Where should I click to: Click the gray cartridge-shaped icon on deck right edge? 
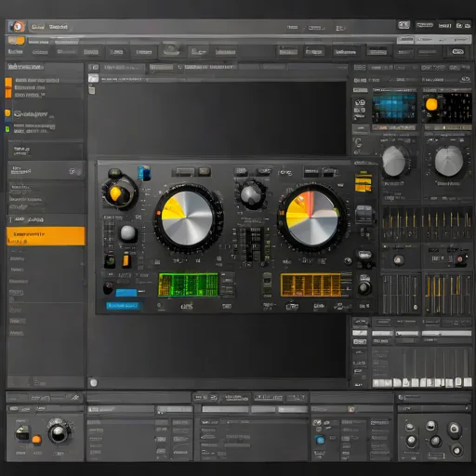tap(364, 214)
